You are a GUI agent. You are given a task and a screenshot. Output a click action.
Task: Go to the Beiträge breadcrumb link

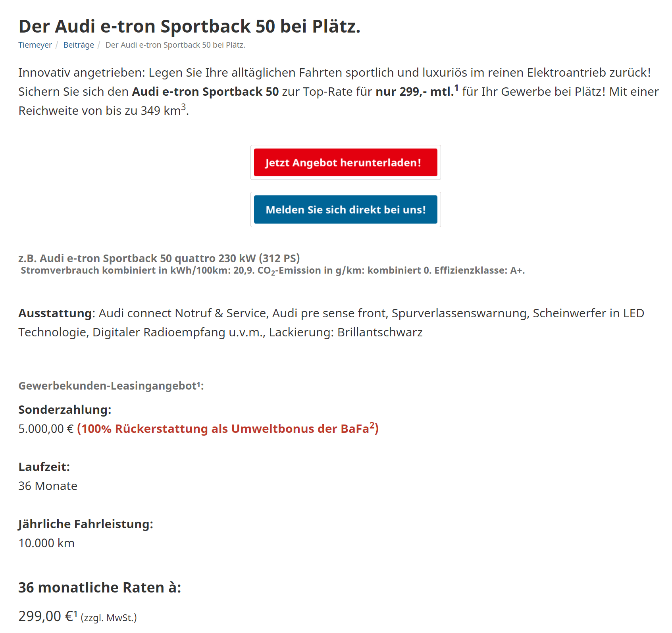pos(79,45)
